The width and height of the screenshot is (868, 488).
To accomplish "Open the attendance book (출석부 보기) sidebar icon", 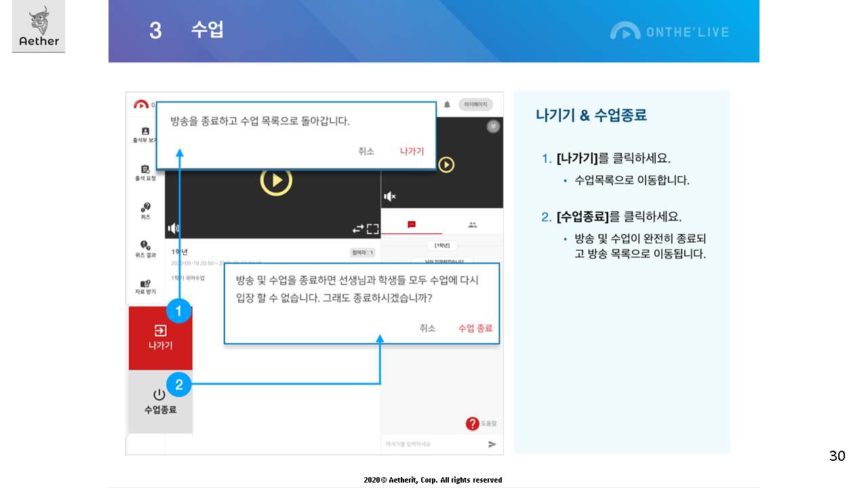I will click(x=145, y=131).
